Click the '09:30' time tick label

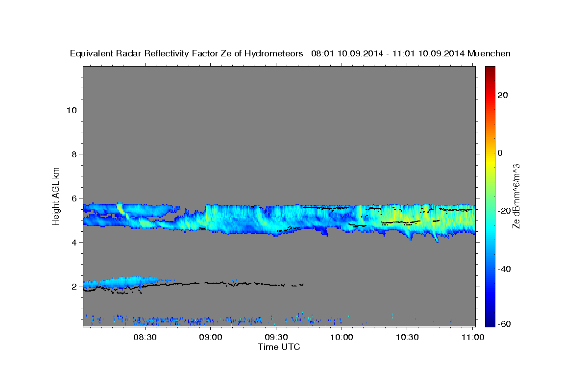click(276, 338)
